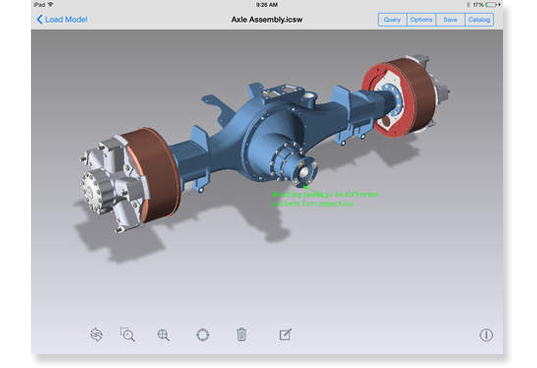Tap the blue differential housing
537x368 pixels.
click(x=271, y=137)
